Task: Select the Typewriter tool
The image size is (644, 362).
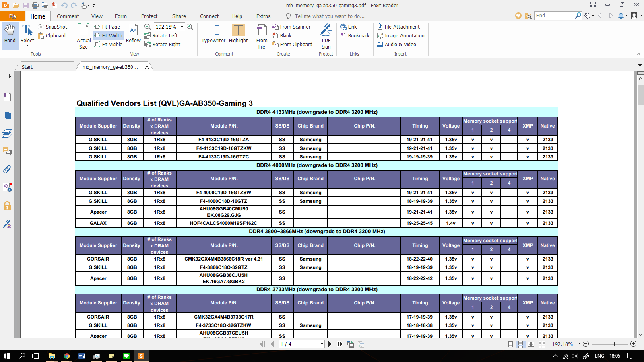Action: pyautogui.click(x=213, y=34)
